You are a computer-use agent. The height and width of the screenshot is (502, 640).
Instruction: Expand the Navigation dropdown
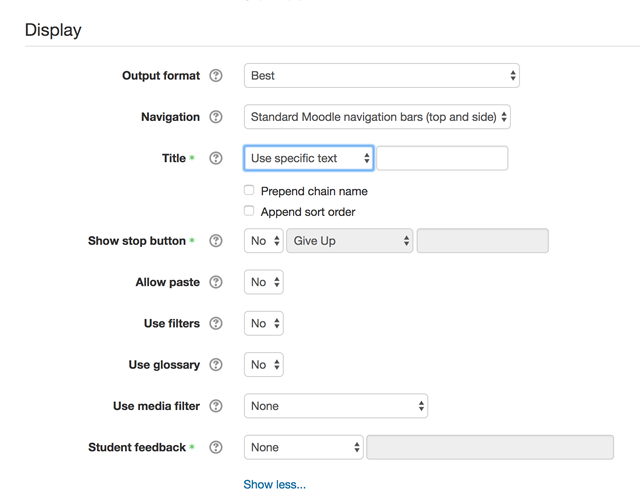pos(377,117)
